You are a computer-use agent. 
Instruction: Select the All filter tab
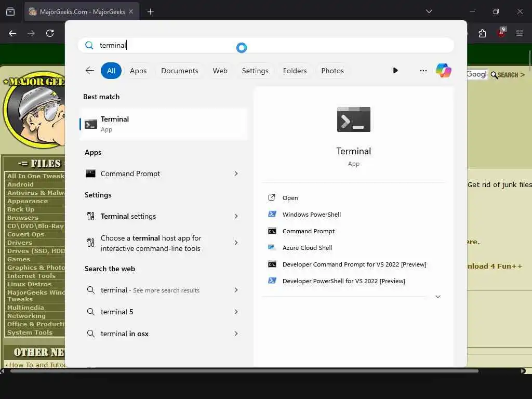tap(111, 71)
